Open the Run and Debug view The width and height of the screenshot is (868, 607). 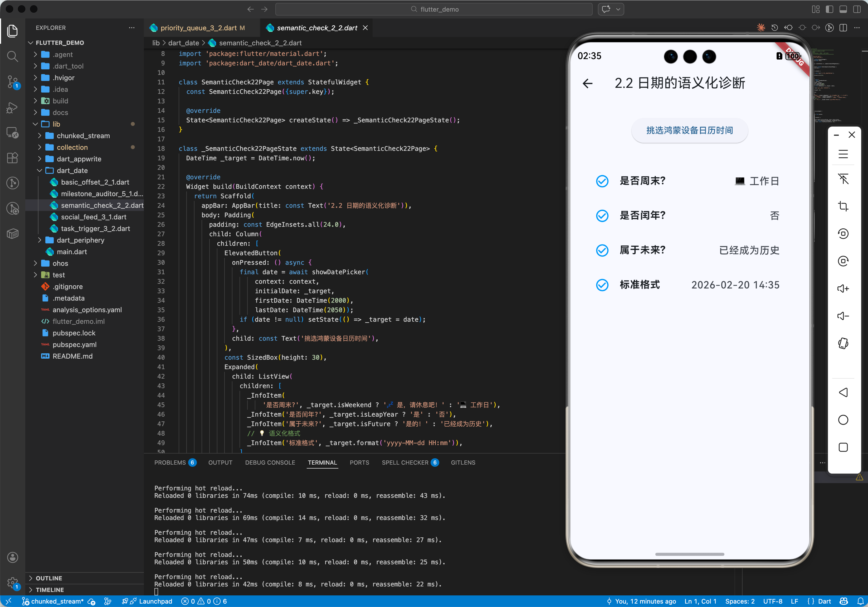(12, 107)
